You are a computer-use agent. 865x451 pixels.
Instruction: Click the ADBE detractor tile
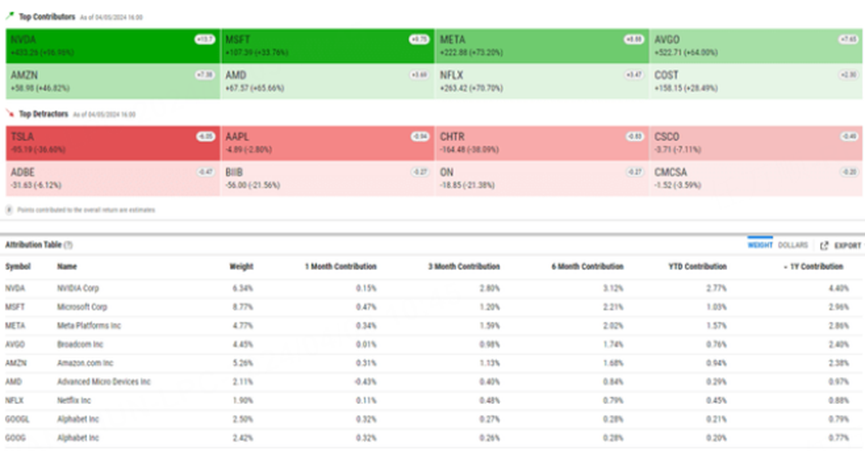(x=113, y=179)
